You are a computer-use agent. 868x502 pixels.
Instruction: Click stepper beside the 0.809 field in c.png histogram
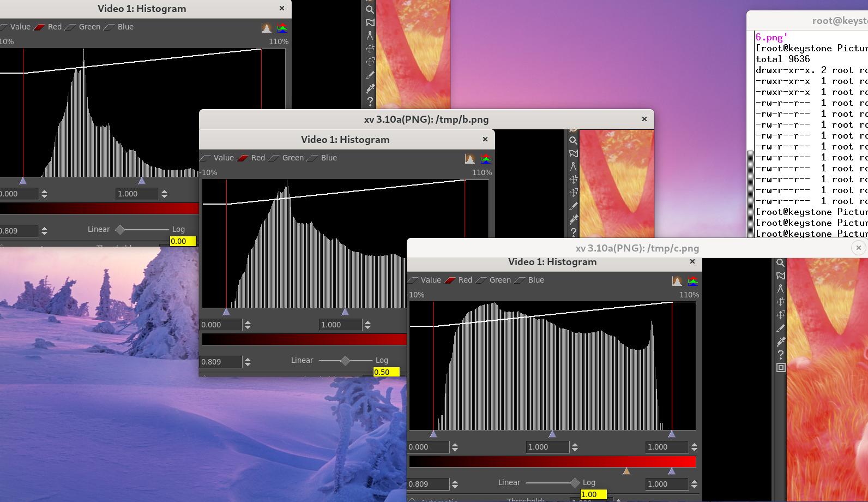click(455, 484)
